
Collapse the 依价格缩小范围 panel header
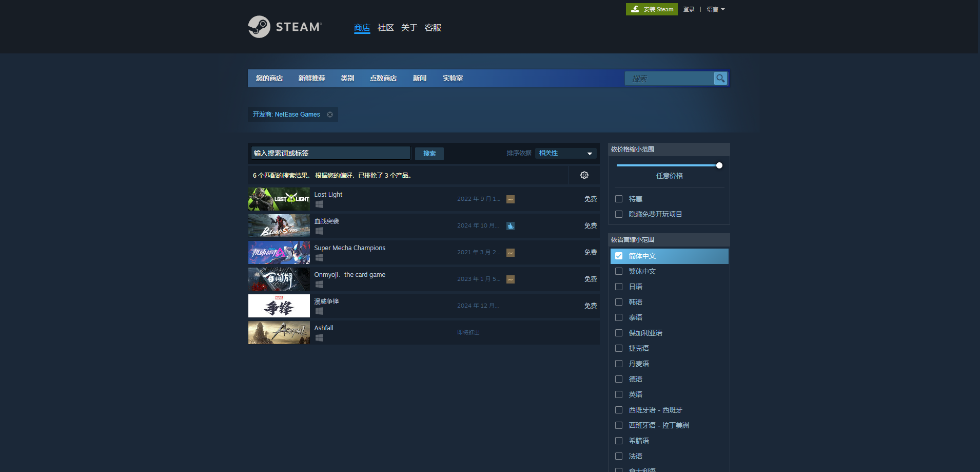669,149
